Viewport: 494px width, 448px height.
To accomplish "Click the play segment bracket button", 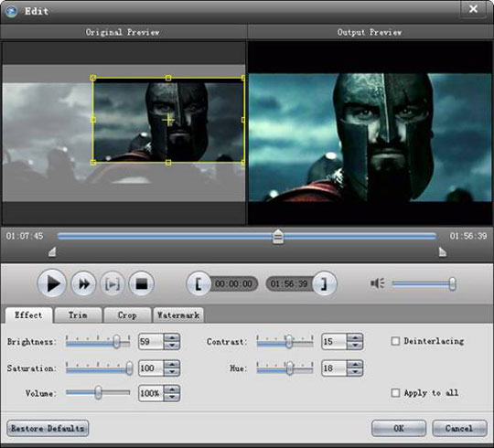I will click(113, 283).
